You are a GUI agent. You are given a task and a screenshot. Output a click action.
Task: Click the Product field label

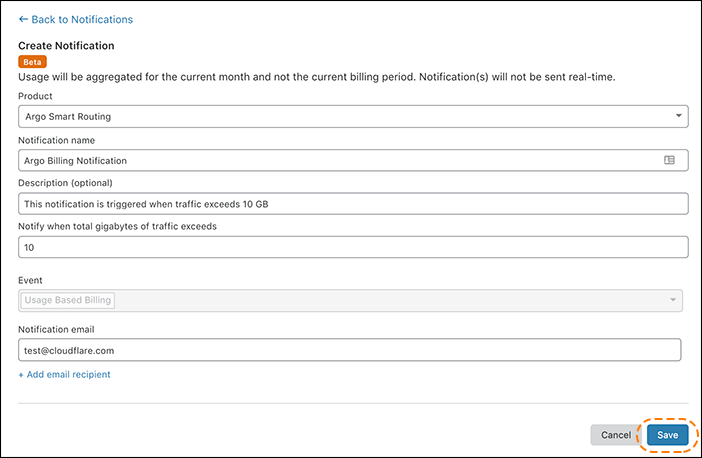[38, 96]
